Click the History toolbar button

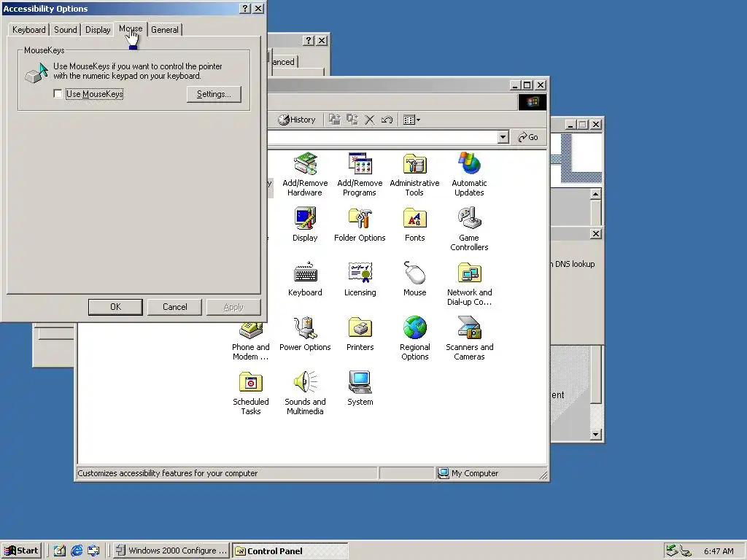pyautogui.click(x=297, y=120)
